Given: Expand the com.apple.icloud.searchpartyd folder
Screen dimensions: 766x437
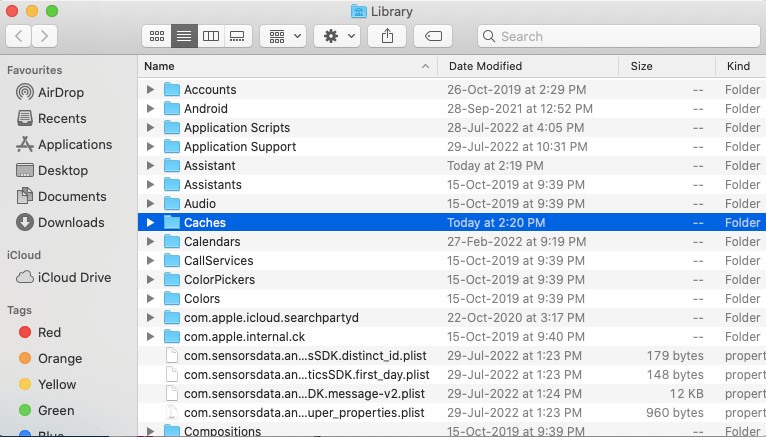Looking at the screenshot, I should [150, 318].
